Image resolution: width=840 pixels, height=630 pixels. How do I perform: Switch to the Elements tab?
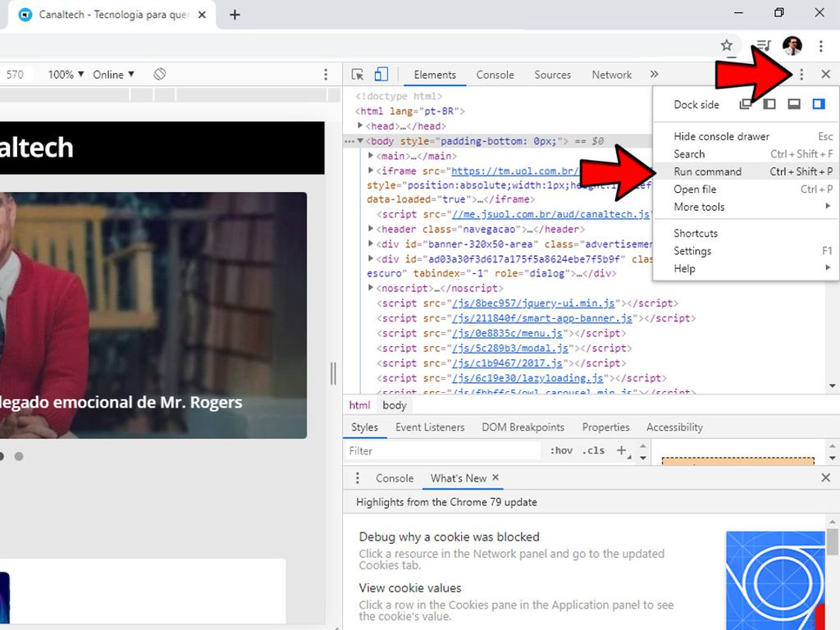point(435,75)
